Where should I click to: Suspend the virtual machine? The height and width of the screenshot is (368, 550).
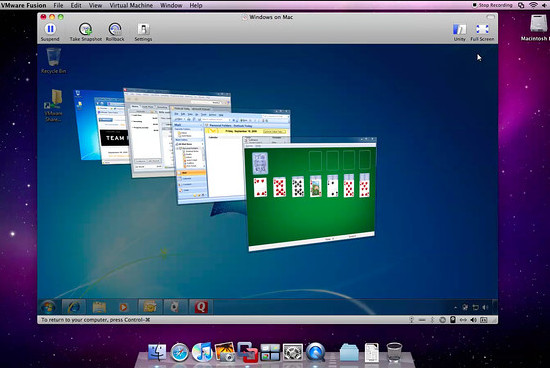[x=50, y=32]
